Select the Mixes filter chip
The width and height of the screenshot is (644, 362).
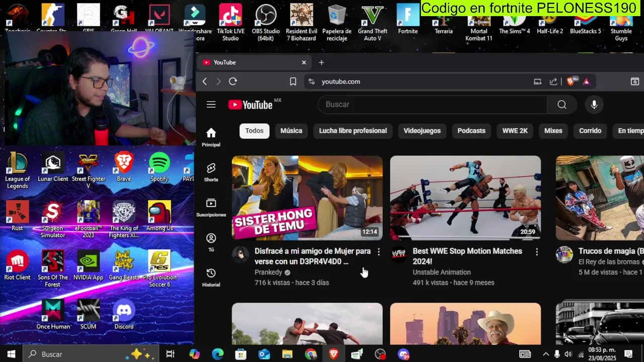tap(553, 131)
